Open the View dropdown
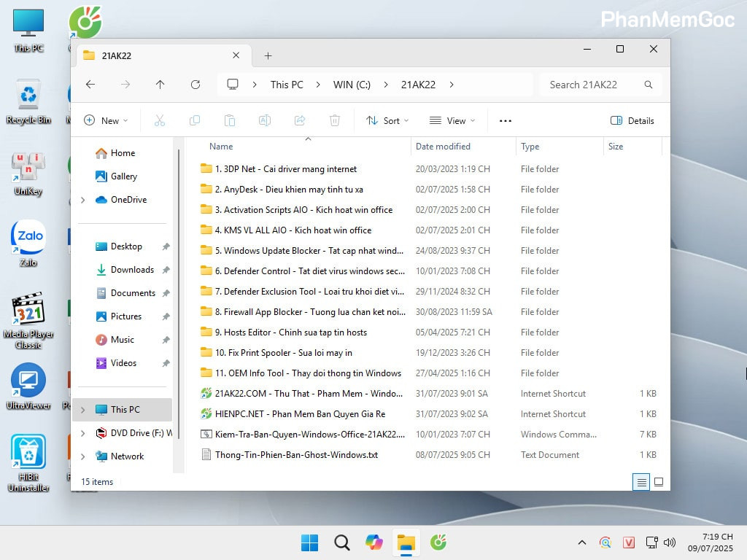The height and width of the screenshot is (560, 747). [452, 120]
